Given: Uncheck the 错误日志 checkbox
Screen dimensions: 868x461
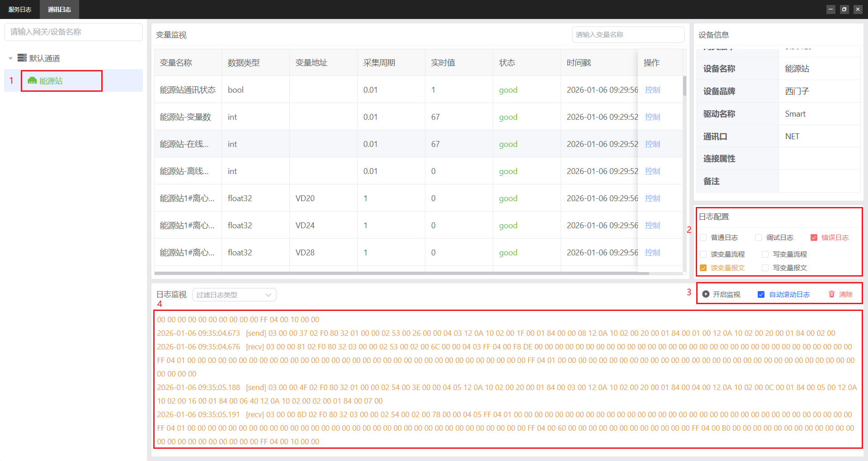Looking at the screenshot, I should [x=814, y=238].
